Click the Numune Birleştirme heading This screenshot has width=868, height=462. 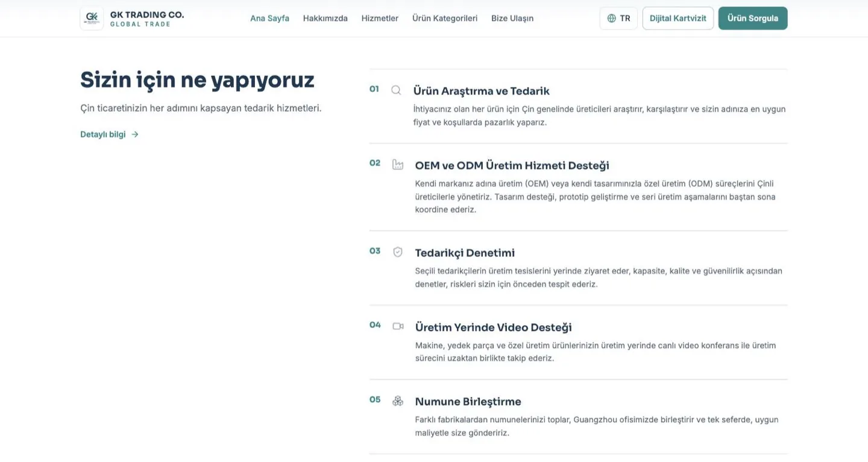point(468,402)
